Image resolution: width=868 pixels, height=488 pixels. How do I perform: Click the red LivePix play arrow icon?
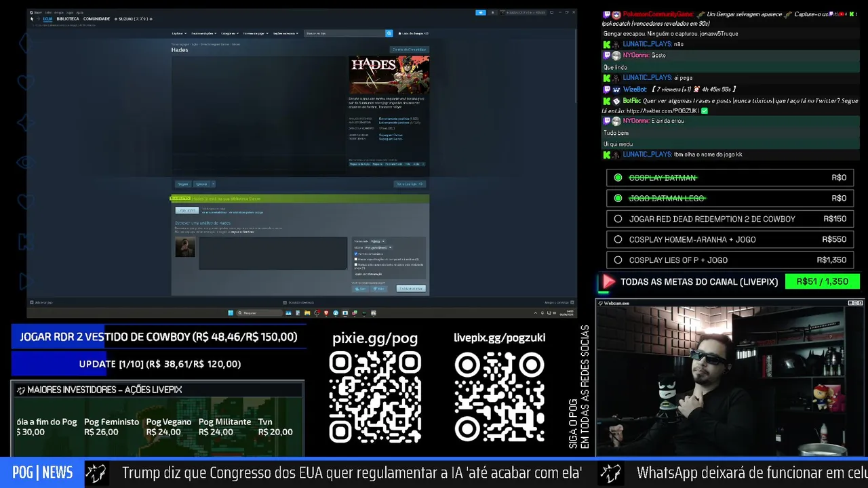[608, 282]
